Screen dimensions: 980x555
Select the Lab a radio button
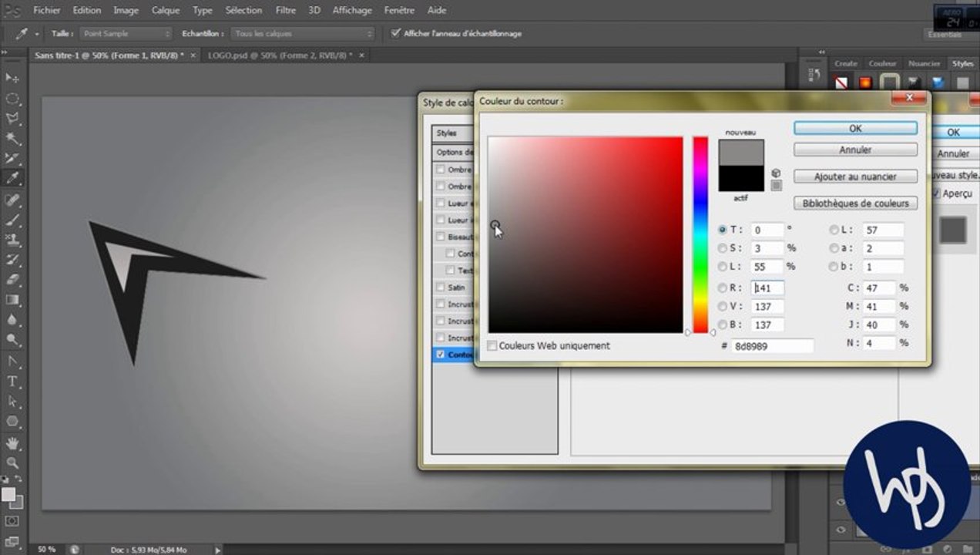834,248
